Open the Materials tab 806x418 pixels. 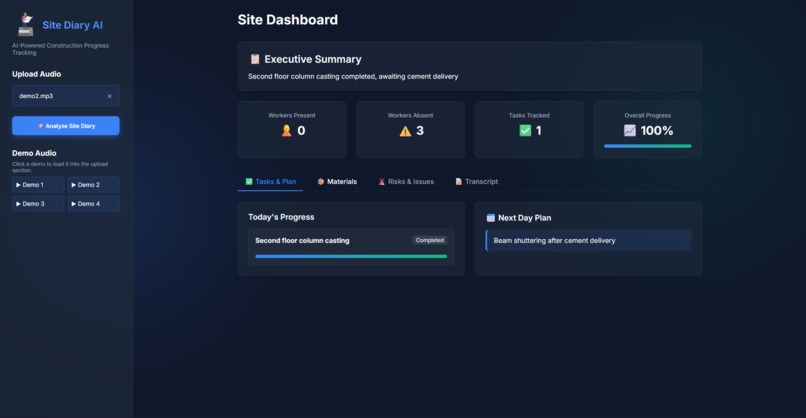pyautogui.click(x=337, y=181)
